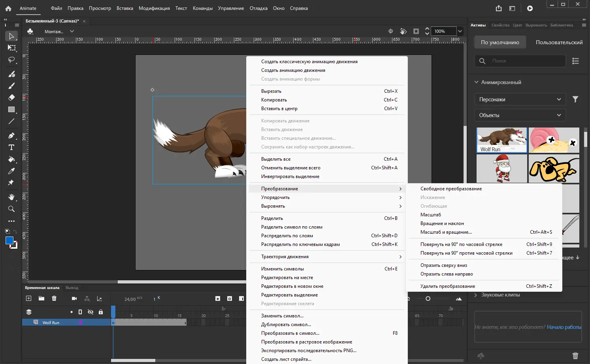The width and height of the screenshot is (590, 364).
Task: Click the Eyedropper tool
Action: pyautogui.click(x=11, y=171)
